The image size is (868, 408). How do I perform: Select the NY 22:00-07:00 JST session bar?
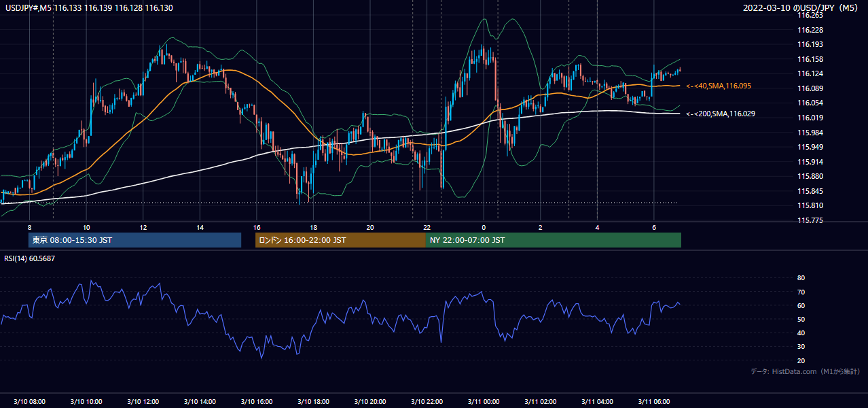pyautogui.click(x=554, y=240)
